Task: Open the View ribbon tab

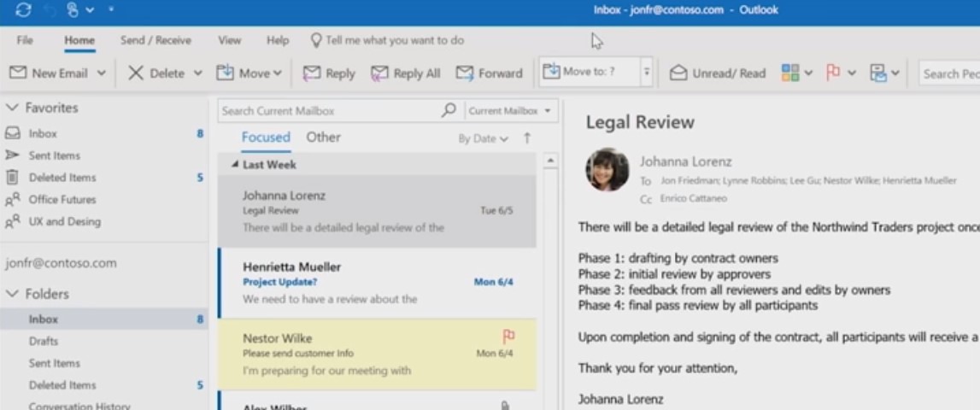Action: click(x=229, y=41)
